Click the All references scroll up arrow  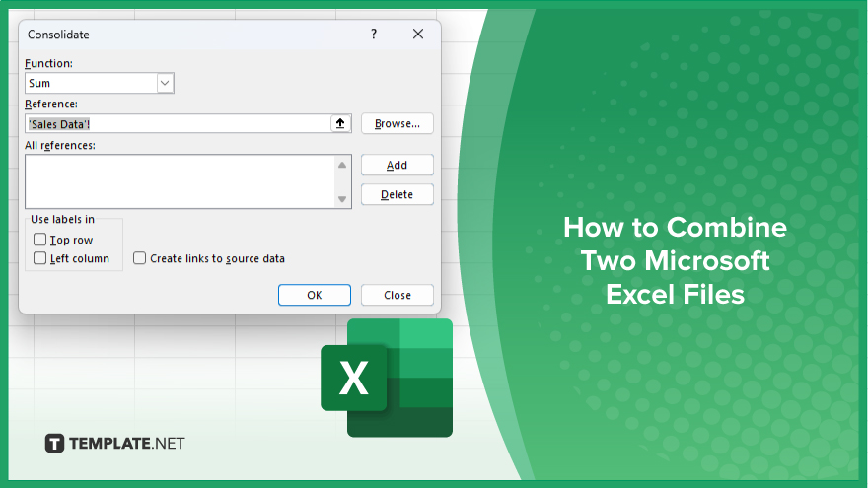click(342, 165)
